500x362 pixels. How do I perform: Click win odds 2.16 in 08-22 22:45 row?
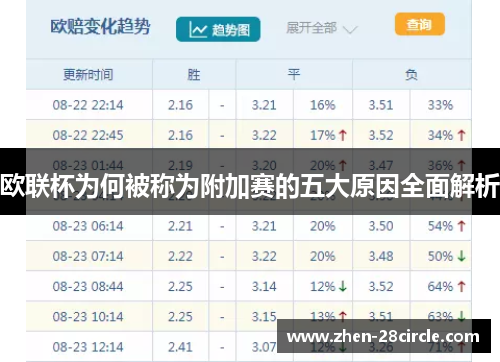coord(180,135)
